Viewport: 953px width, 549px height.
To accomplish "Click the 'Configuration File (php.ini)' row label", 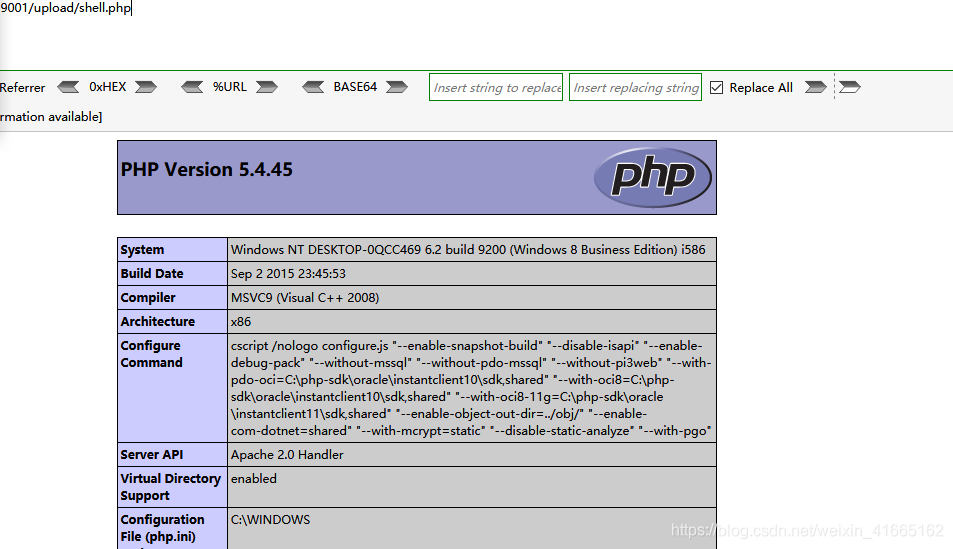I will pyautogui.click(x=162, y=528).
